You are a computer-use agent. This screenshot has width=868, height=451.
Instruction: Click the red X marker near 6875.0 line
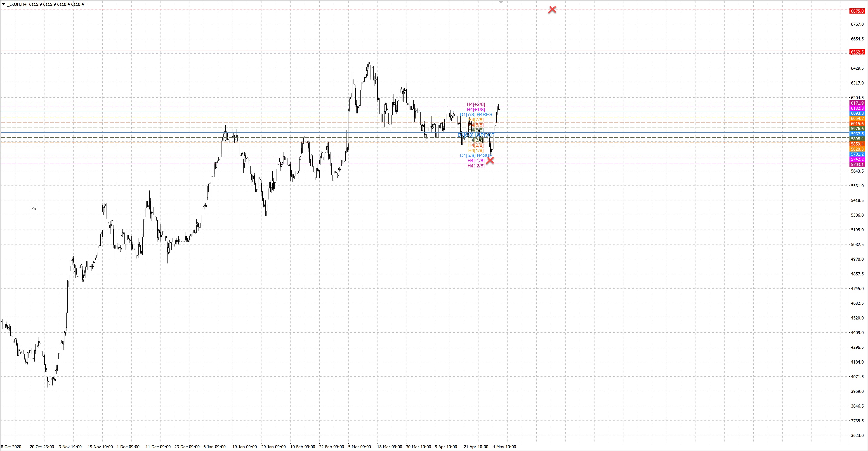552,10
